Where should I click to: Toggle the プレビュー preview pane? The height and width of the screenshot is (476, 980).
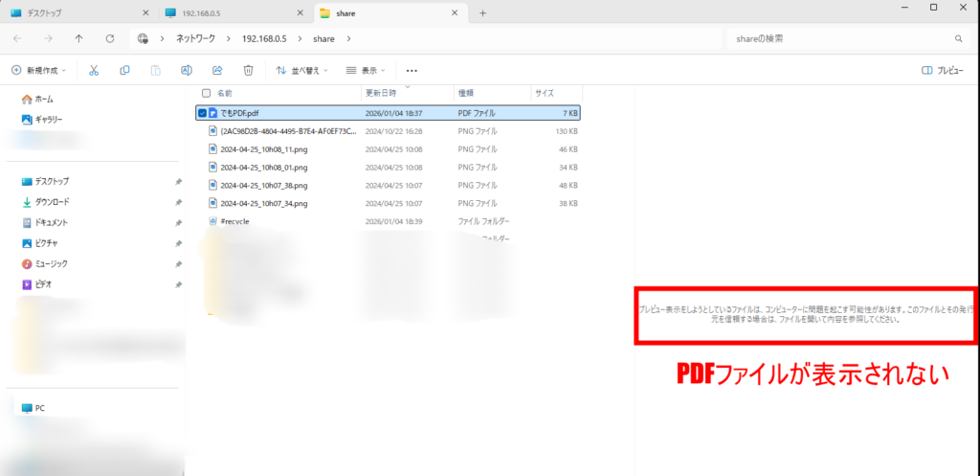coord(943,71)
